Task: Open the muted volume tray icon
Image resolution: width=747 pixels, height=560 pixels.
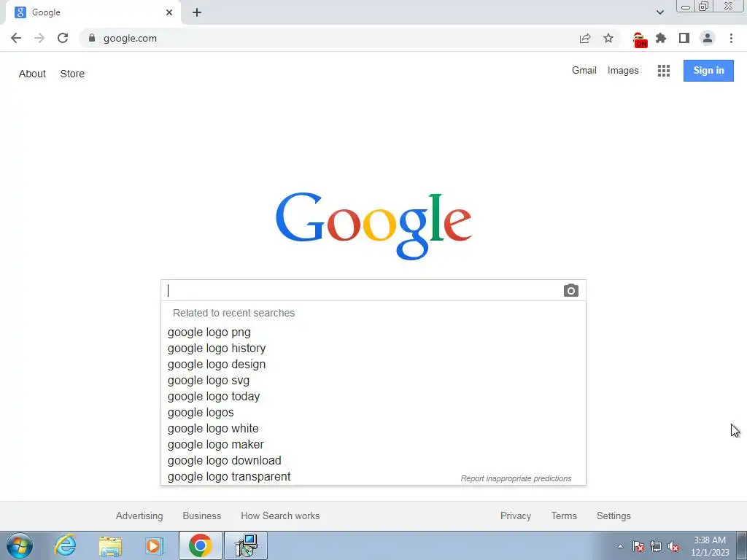Action: coord(673,547)
